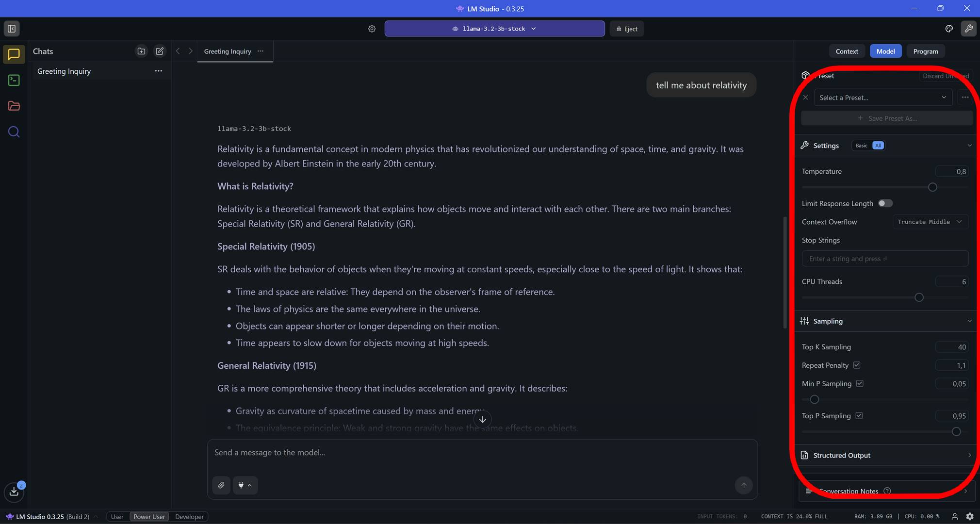Switch to Model tab
The height and width of the screenshot is (524, 980).
click(885, 51)
